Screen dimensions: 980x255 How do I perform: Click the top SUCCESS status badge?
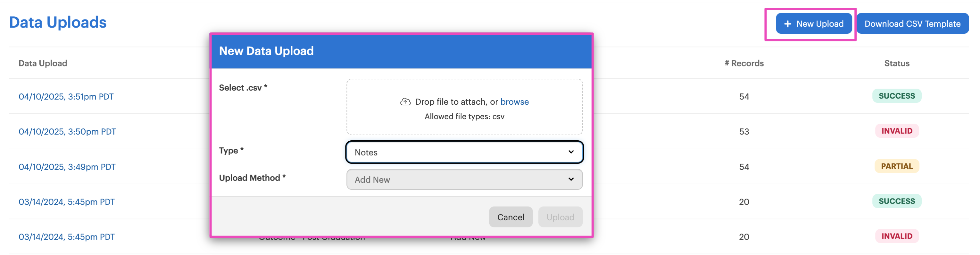(x=897, y=96)
